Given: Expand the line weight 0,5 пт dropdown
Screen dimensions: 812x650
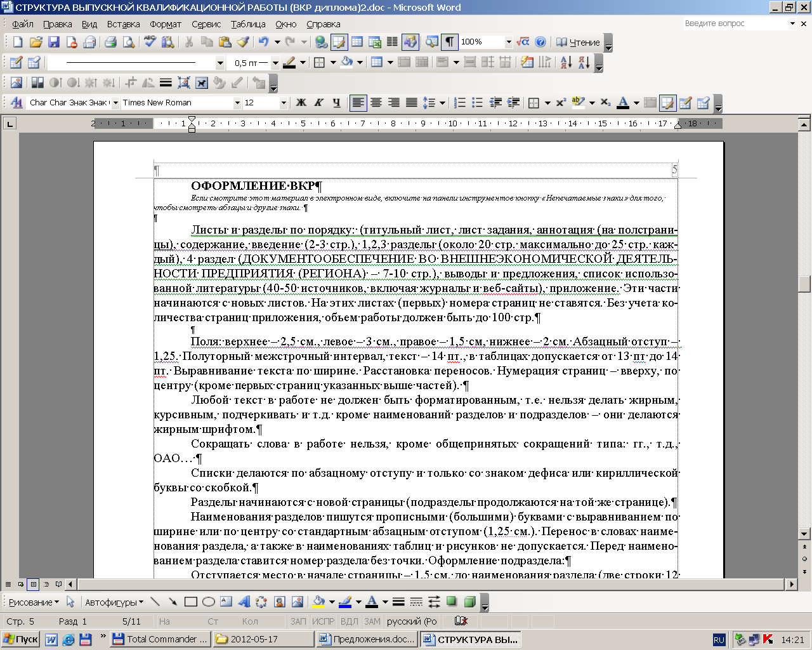Looking at the screenshot, I should pos(275,63).
